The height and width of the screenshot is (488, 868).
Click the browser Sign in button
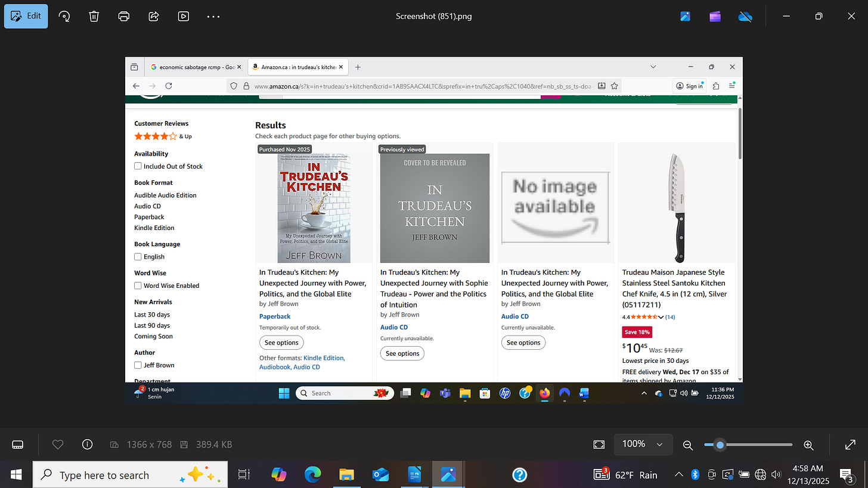(x=690, y=86)
